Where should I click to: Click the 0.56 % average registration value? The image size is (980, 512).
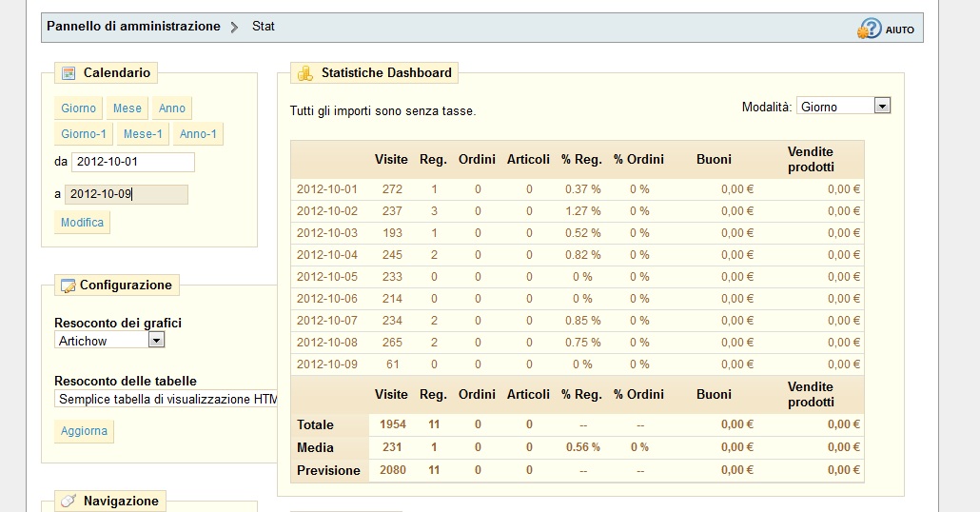[582, 447]
